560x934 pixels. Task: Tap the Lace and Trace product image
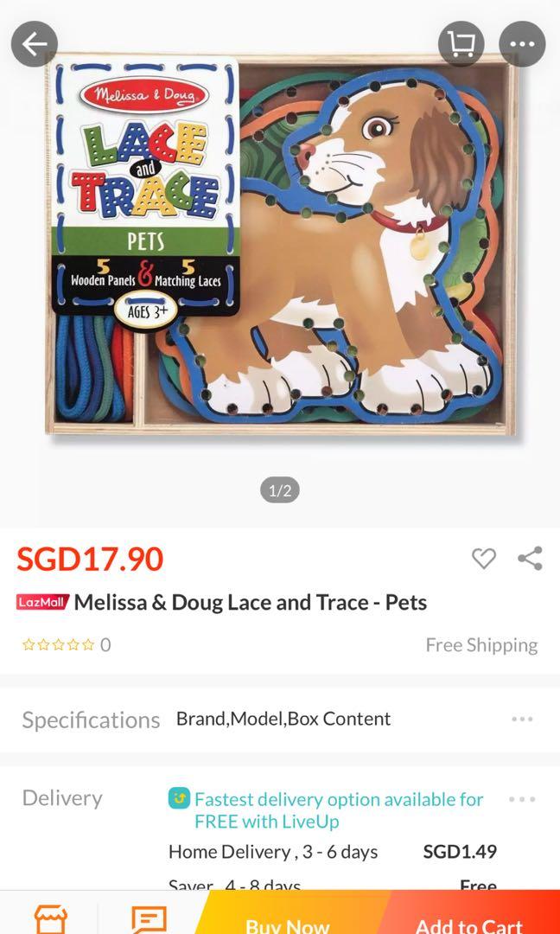(x=280, y=244)
